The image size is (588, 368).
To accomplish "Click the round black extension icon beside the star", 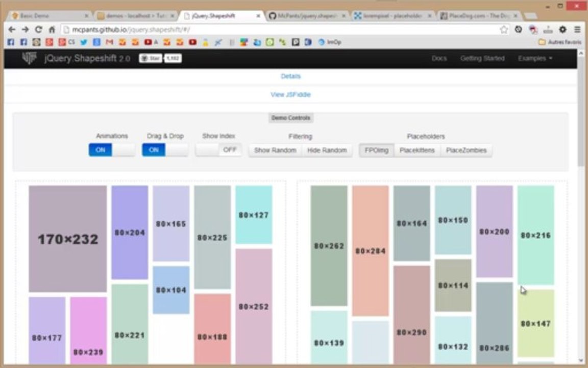I will pos(518,29).
